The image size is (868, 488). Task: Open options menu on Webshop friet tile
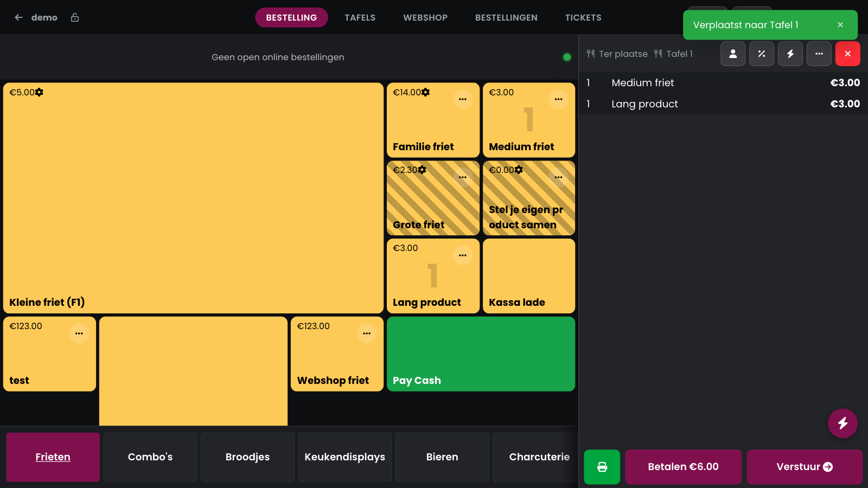click(367, 333)
